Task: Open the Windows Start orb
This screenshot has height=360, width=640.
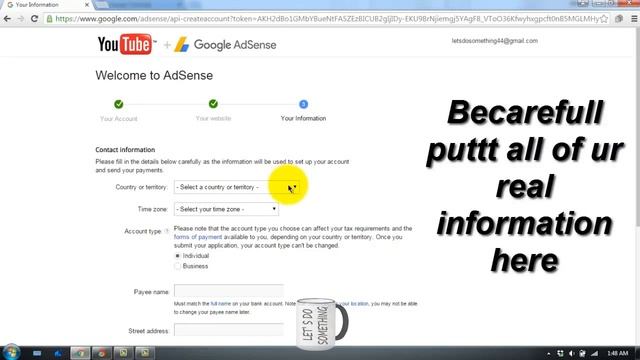Action: [x=11, y=353]
